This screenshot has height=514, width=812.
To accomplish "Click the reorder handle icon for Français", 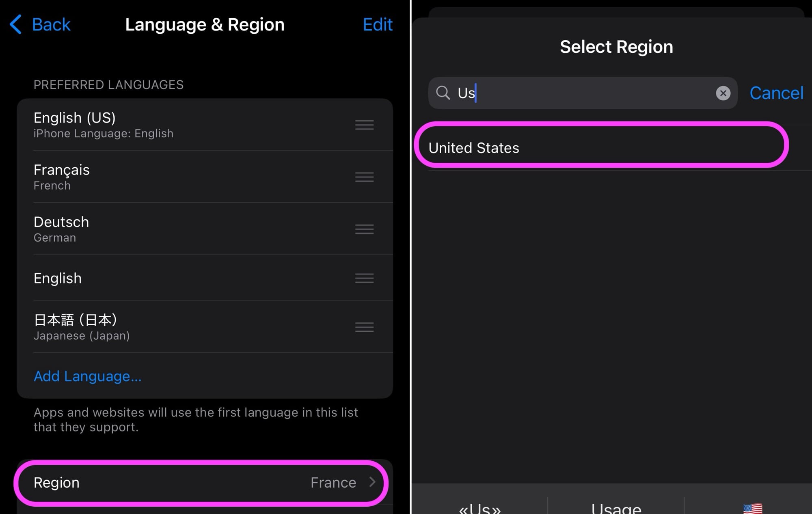I will (x=364, y=177).
